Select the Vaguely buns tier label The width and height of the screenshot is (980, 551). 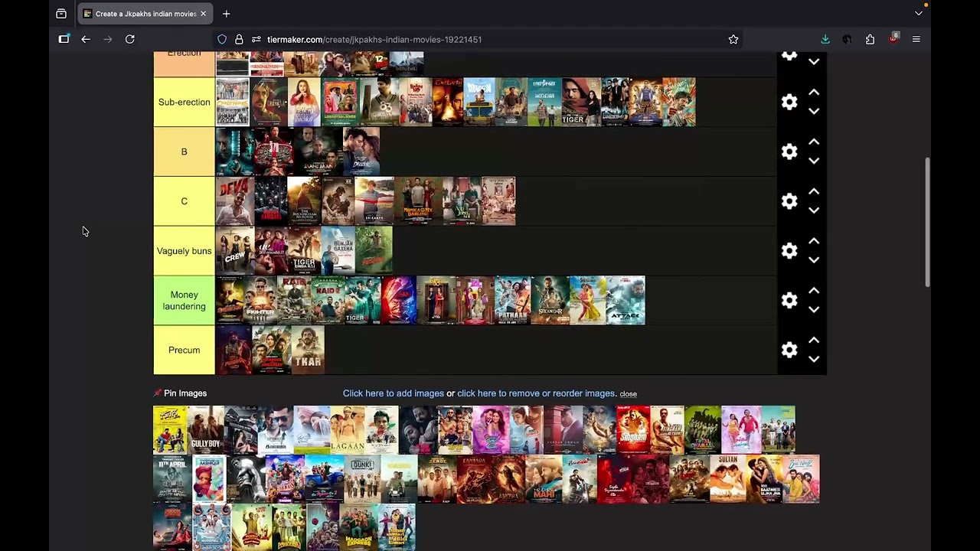click(x=184, y=251)
